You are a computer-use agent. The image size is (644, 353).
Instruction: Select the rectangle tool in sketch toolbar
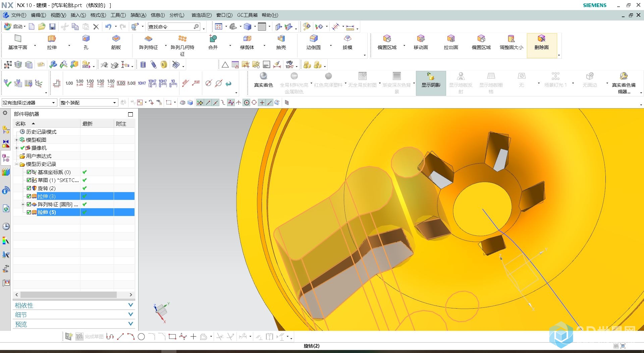[172, 337]
